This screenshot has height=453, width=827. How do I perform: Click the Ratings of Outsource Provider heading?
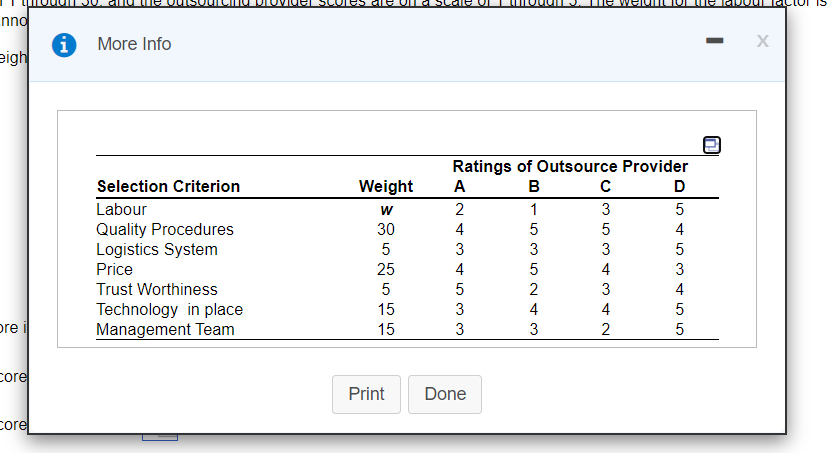(570, 166)
